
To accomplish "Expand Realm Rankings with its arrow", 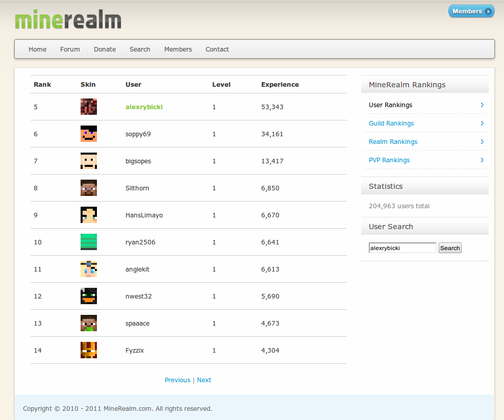I will point(482,141).
